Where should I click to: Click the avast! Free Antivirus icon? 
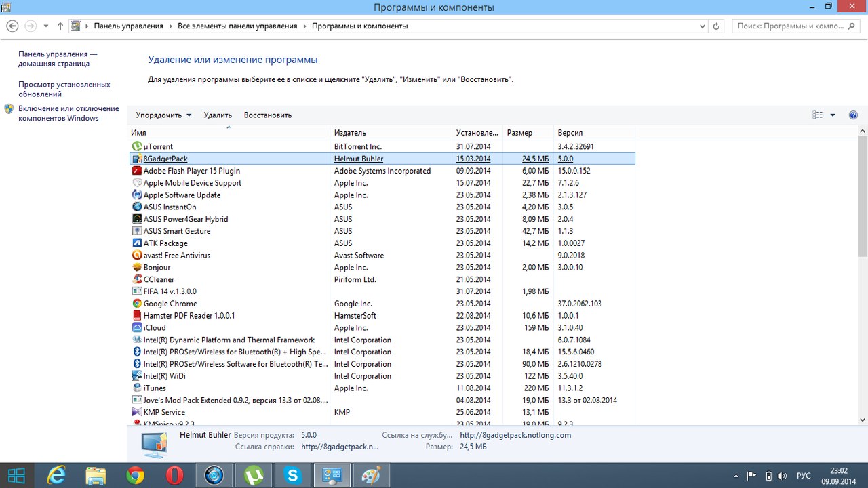137,256
